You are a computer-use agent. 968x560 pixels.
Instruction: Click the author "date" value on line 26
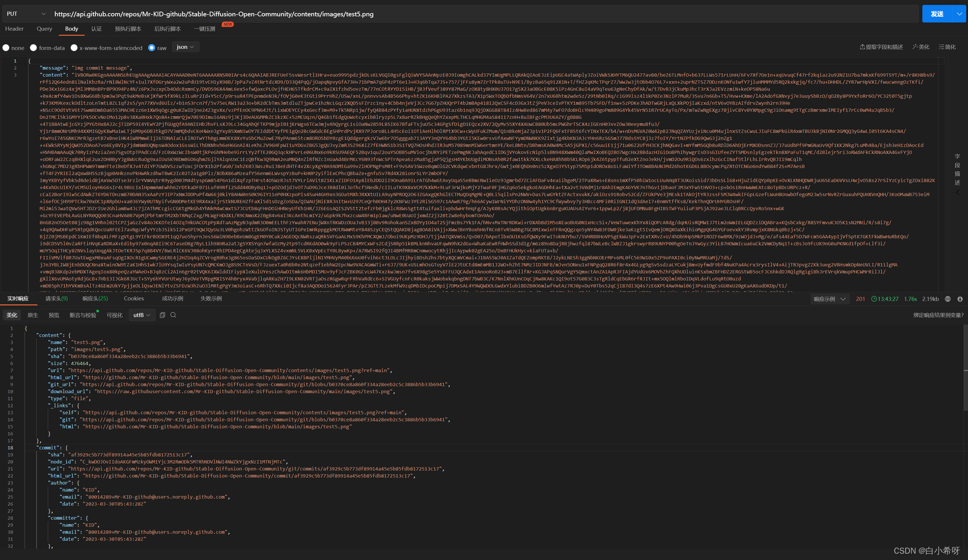pyautogui.click(x=114, y=504)
